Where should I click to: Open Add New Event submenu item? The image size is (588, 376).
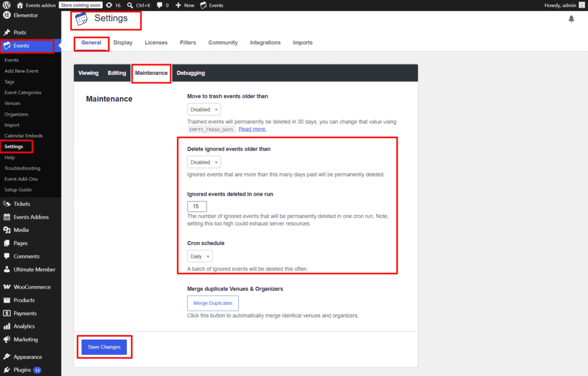[x=21, y=71]
